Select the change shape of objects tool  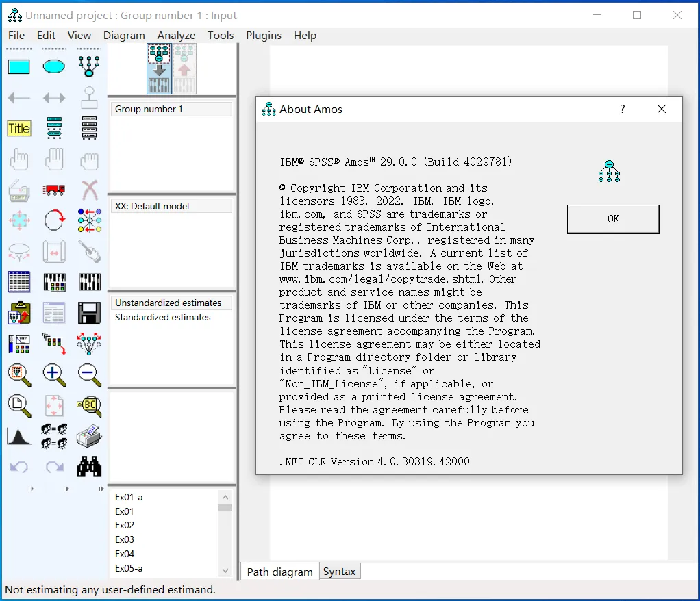[x=18, y=221]
